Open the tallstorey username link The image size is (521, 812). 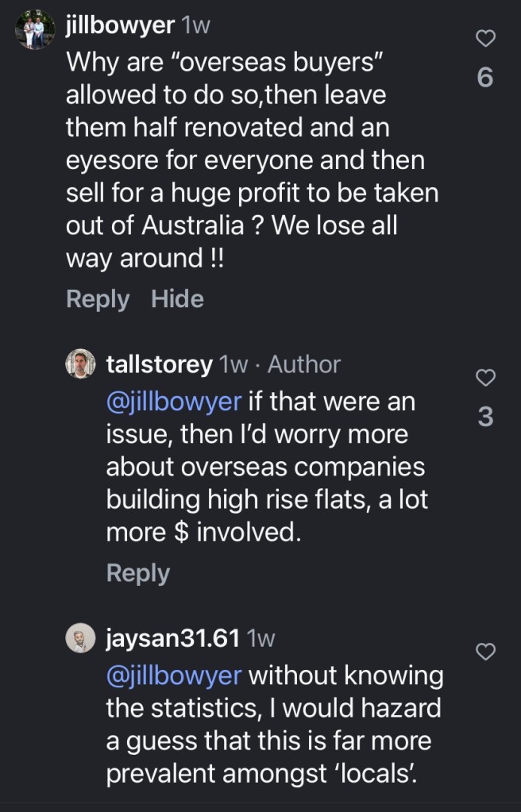click(x=159, y=364)
